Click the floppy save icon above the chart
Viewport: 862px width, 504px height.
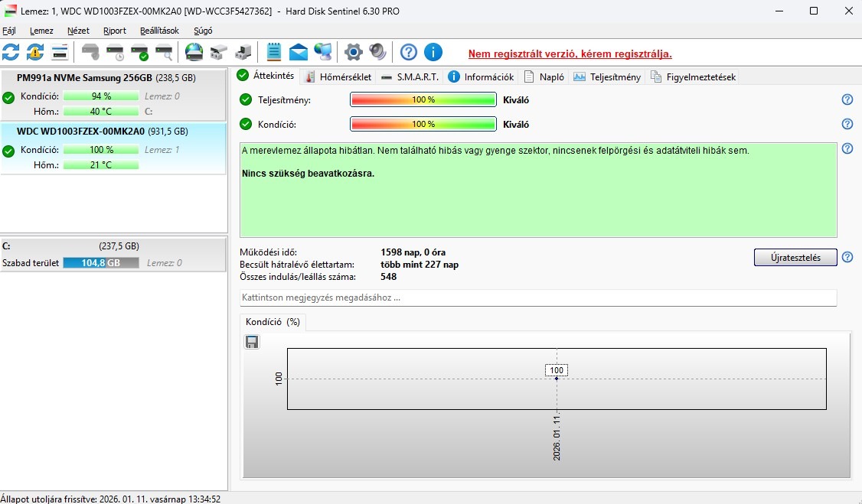click(x=252, y=342)
